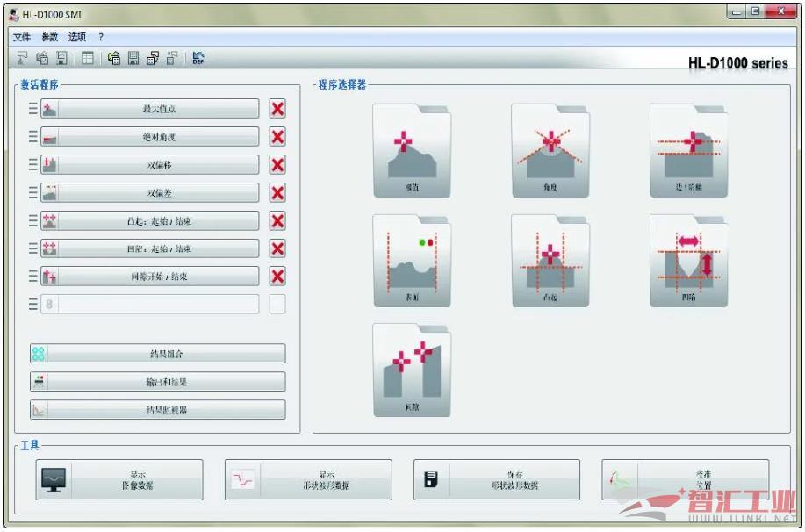Viewport: 805px width, 532px height.
Task: Select the 表面 surface program folder
Action: tap(413, 261)
